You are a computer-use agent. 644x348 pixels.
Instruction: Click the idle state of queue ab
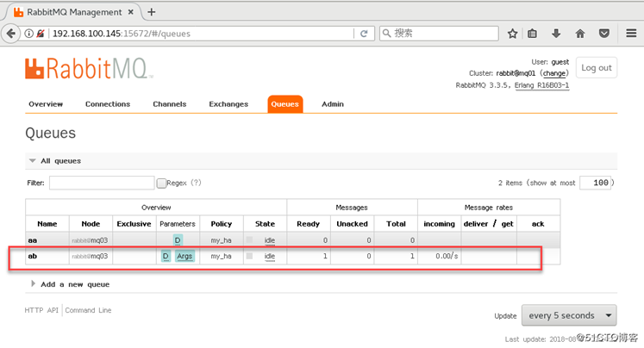[270, 256]
